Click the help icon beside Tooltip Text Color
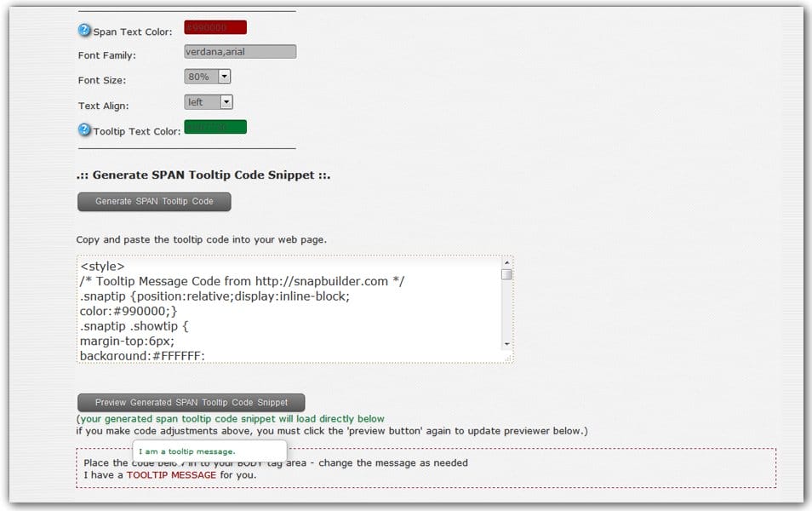Viewport: 812px width, 511px height. point(83,129)
